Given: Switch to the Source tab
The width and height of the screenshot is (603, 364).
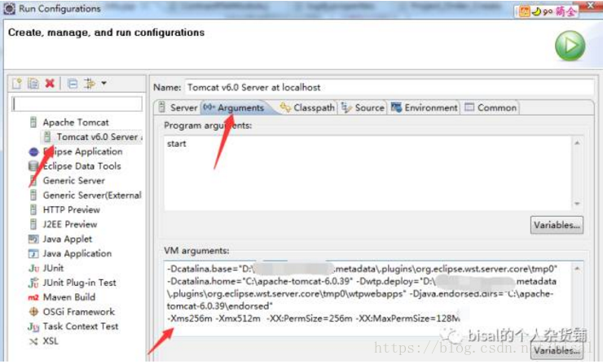Looking at the screenshot, I should click(x=363, y=107).
